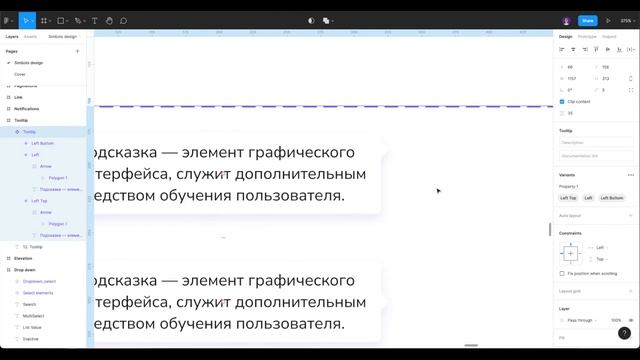The height and width of the screenshot is (360, 640).
Task: Click the align left icon
Action: point(562,49)
